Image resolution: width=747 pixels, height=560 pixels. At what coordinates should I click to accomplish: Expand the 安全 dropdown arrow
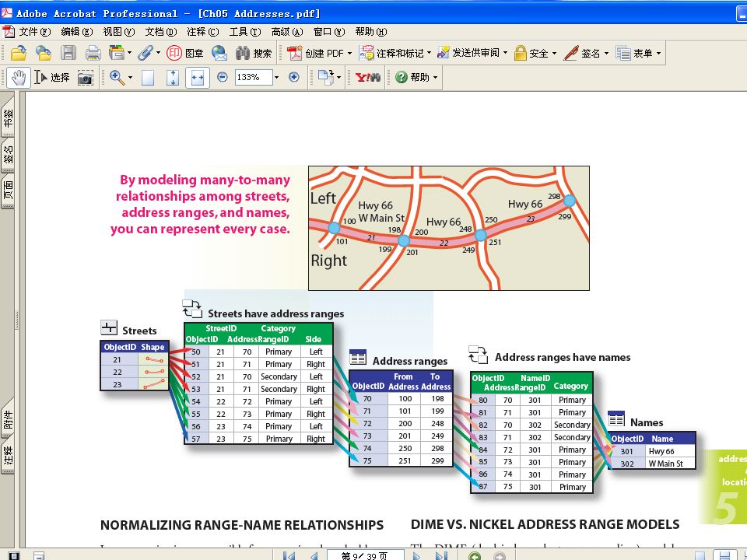click(554, 53)
